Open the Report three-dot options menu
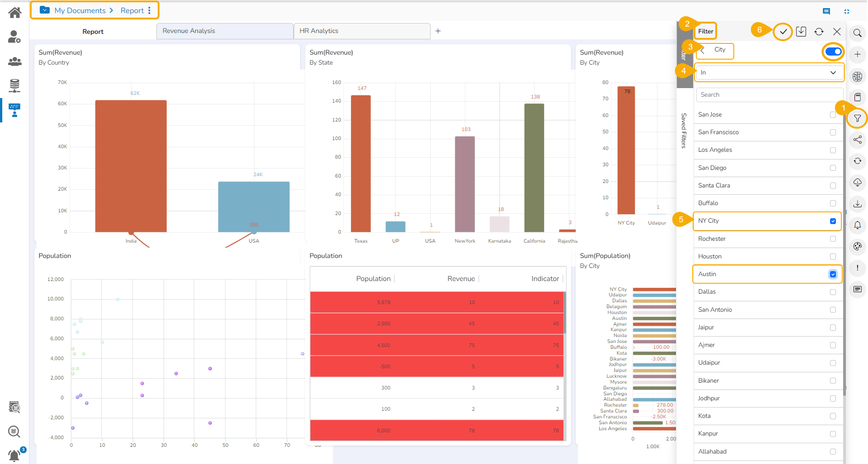 click(x=150, y=10)
